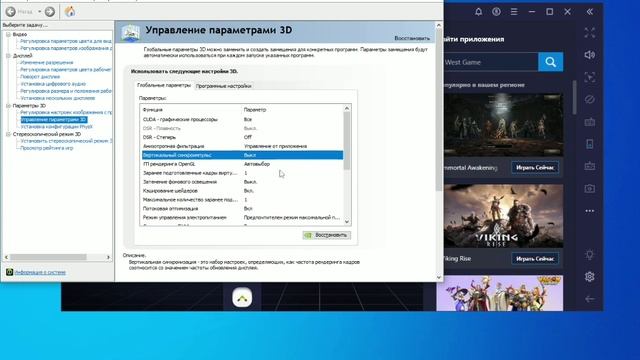Image resolution: width=640 pixels, height=360 pixels.
Task: Collapse the Видео tree node
Action: tap(8, 35)
